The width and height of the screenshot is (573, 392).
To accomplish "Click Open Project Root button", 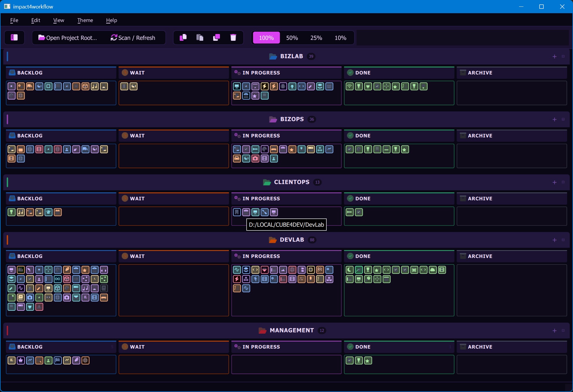I will (67, 38).
